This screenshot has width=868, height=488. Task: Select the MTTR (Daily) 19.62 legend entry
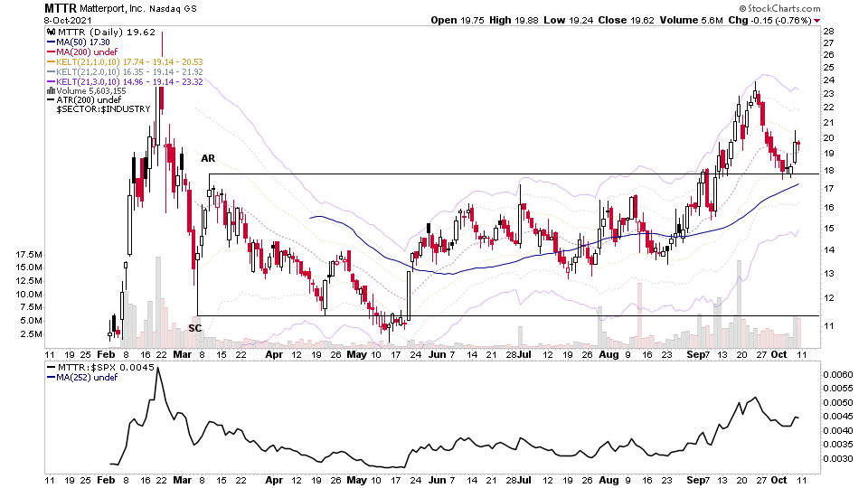click(102, 33)
